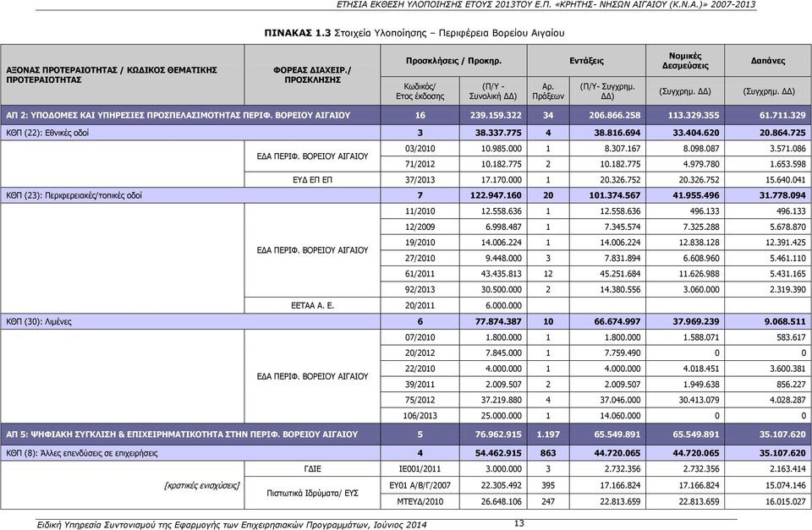Select the call code 75/2012
Image resolution: width=812 pixels, height=530 pixels.
420,400
